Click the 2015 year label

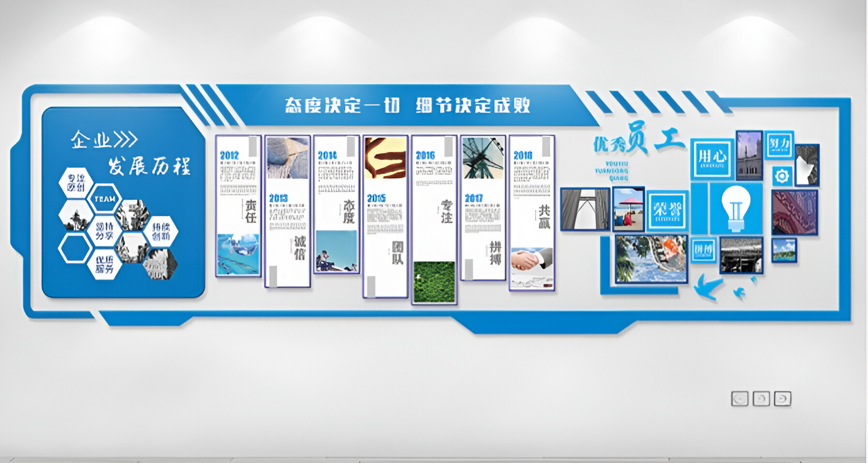[376, 198]
